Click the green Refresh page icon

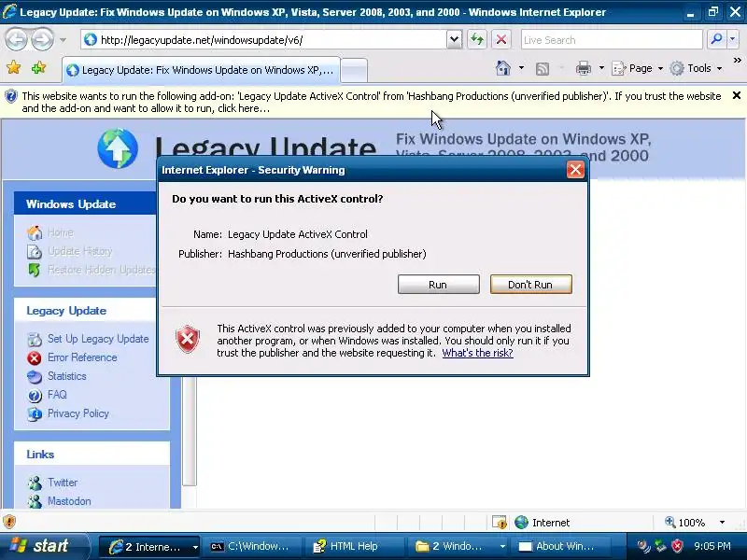477,39
